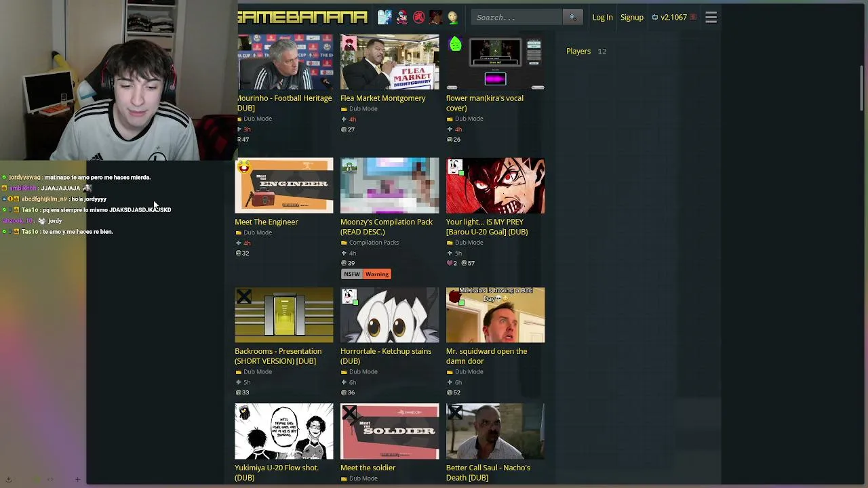This screenshot has height=488, width=868.
Task: Click Compilation Packs category link
Action: [374, 243]
